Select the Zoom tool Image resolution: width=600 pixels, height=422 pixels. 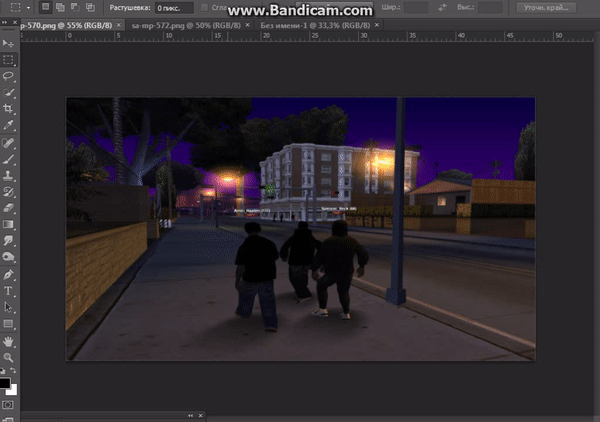pos(8,357)
